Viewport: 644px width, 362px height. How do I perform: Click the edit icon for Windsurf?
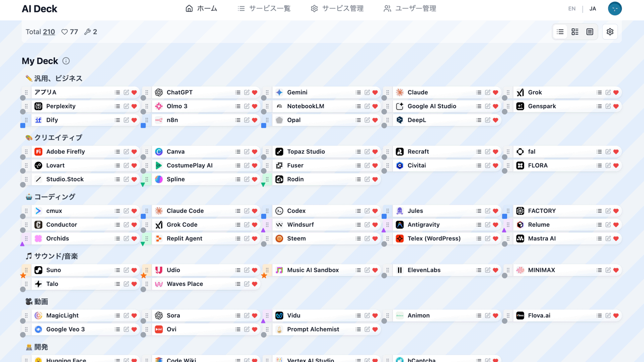pyautogui.click(x=367, y=225)
